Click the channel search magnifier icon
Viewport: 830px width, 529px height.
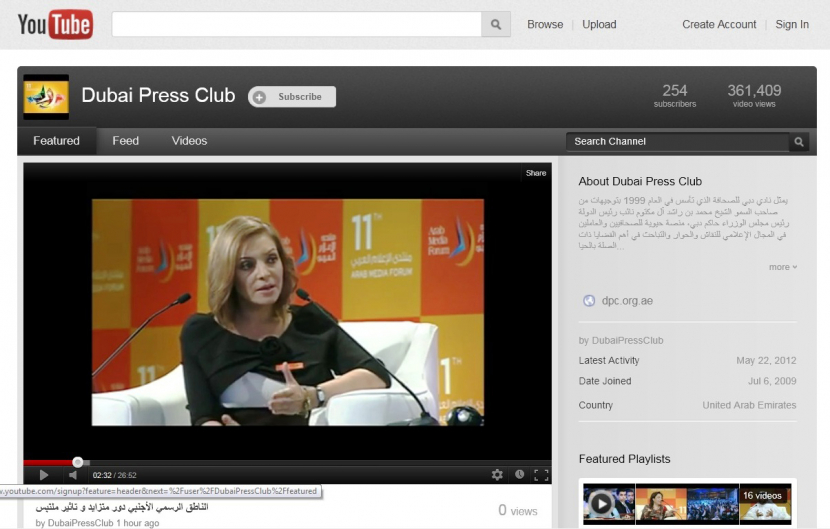[x=799, y=141]
